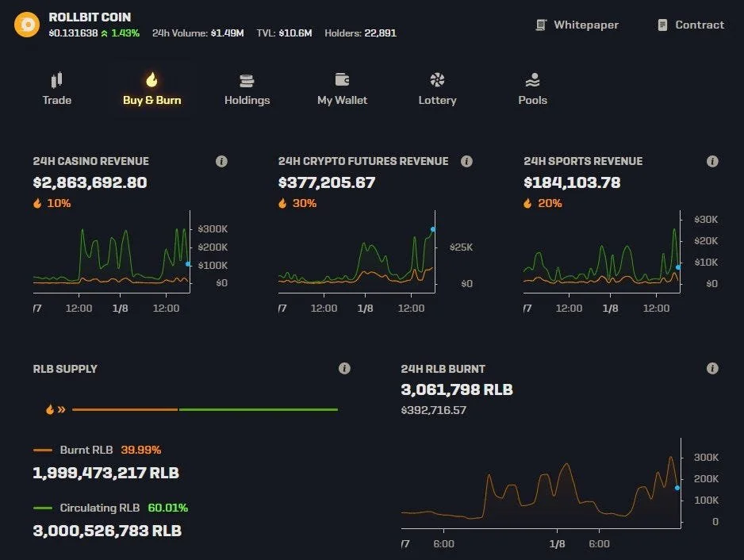Click the Whitepaper document icon
This screenshot has height=560, width=744.
point(541,25)
